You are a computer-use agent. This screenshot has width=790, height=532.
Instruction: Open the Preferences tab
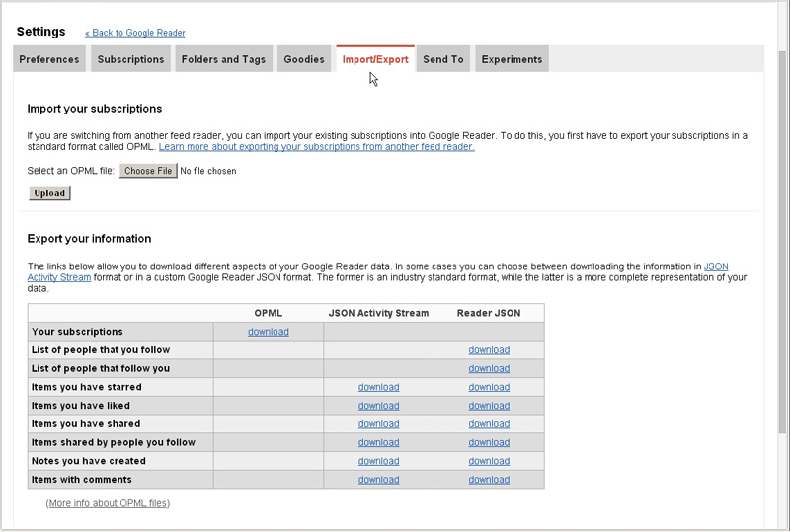coord(49,59)
